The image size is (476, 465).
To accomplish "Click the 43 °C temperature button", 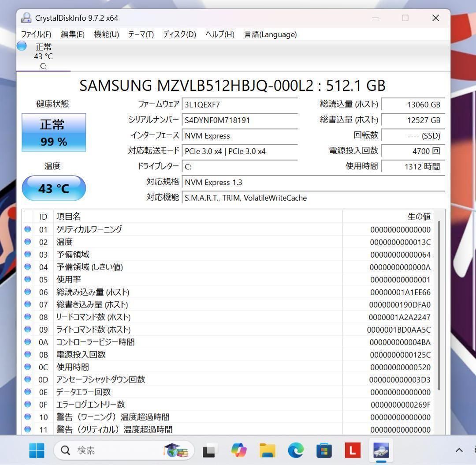I will click(x=53, y=188).
